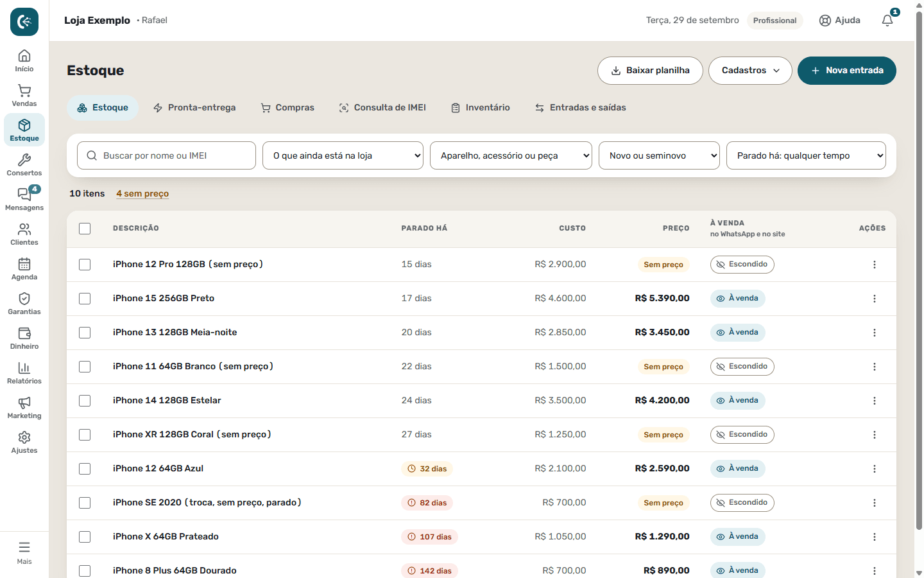This screenshot has width=924, height=578.
Task: Open the Cadastros dropdown menu
Action: [x=750, y=71]
